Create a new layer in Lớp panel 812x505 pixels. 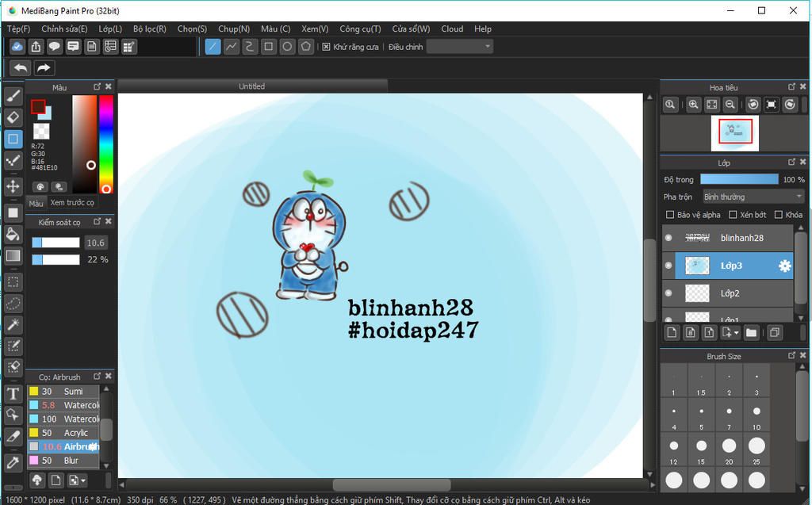pos(672,332)
